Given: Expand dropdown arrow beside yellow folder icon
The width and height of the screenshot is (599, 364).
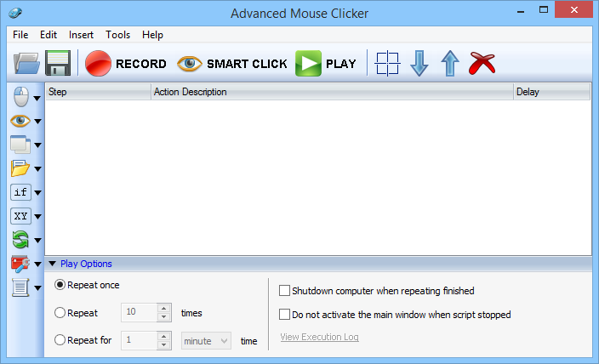Looking at the screenshot, I should click(x=37, y=169).
